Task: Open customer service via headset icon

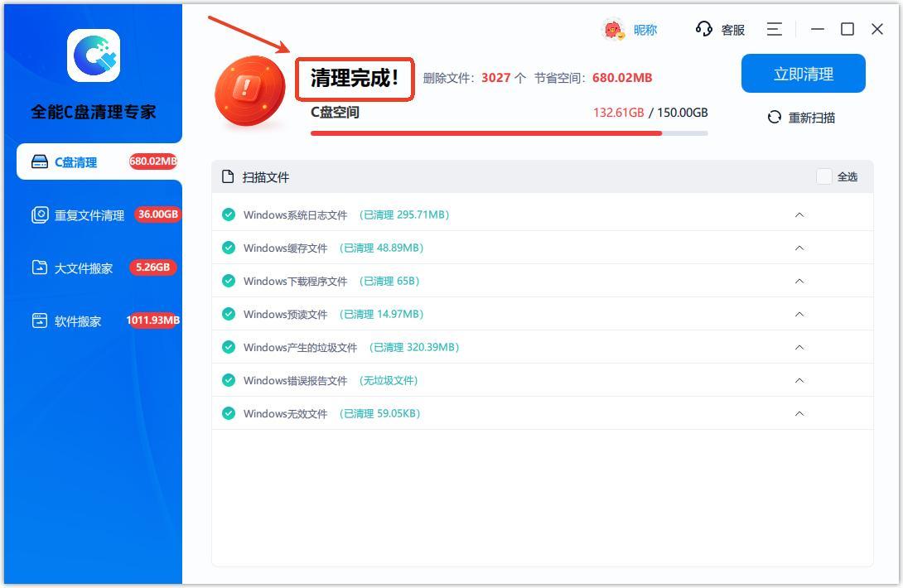Action: pyautogui.click(x=704, y=29)
